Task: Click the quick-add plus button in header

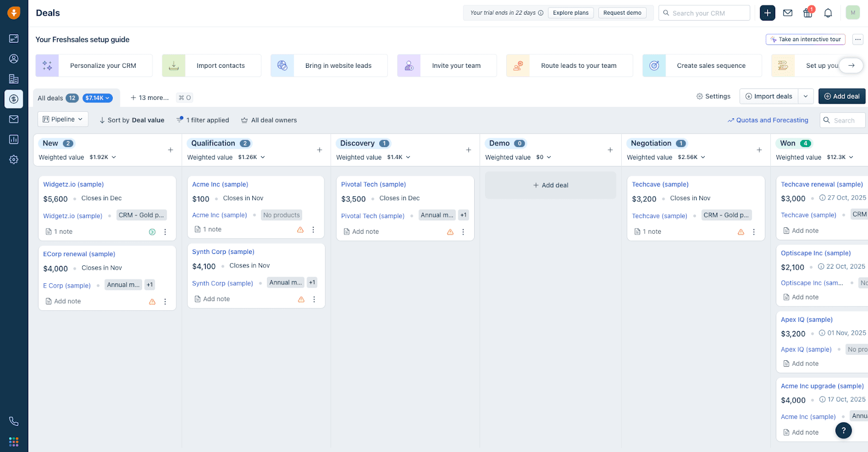Action: (768, 13)
